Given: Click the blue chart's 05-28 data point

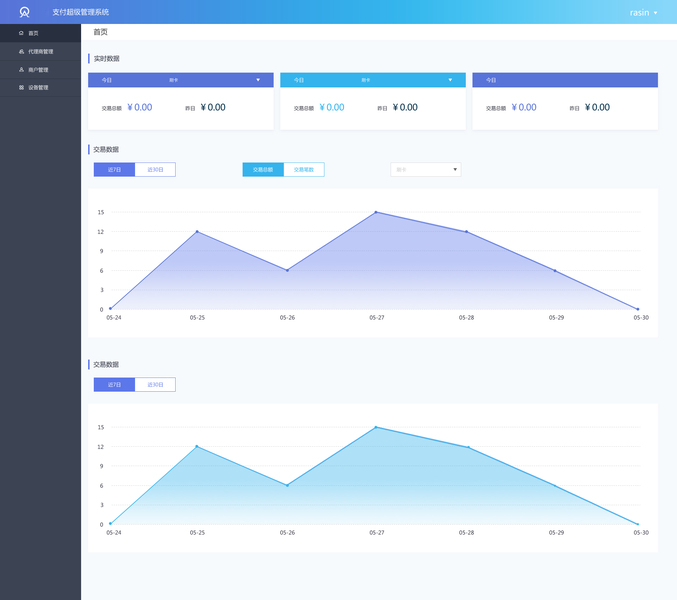Looking at the screenshot, I should click(x=468, y=447).
